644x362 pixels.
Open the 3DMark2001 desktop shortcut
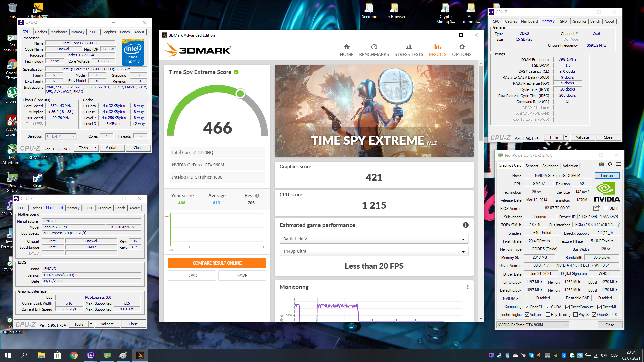[x=38, y=10]
